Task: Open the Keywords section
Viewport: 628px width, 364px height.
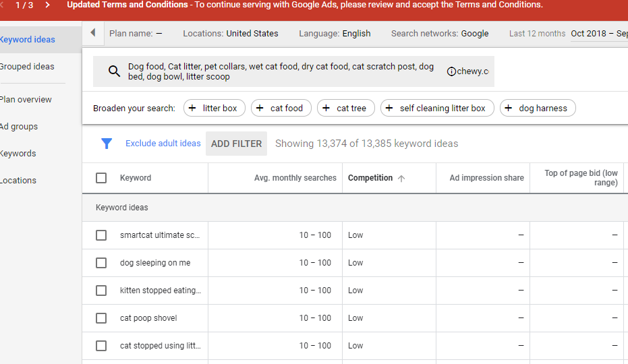Action: point(18,154)
